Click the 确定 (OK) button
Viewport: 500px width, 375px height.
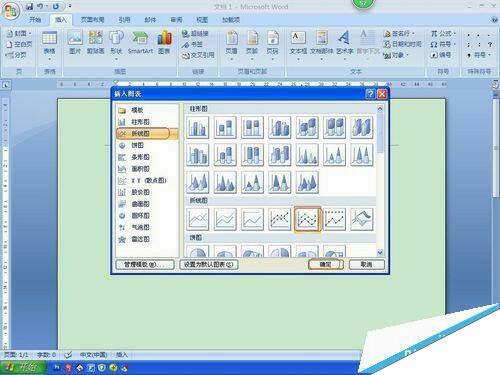326,264
